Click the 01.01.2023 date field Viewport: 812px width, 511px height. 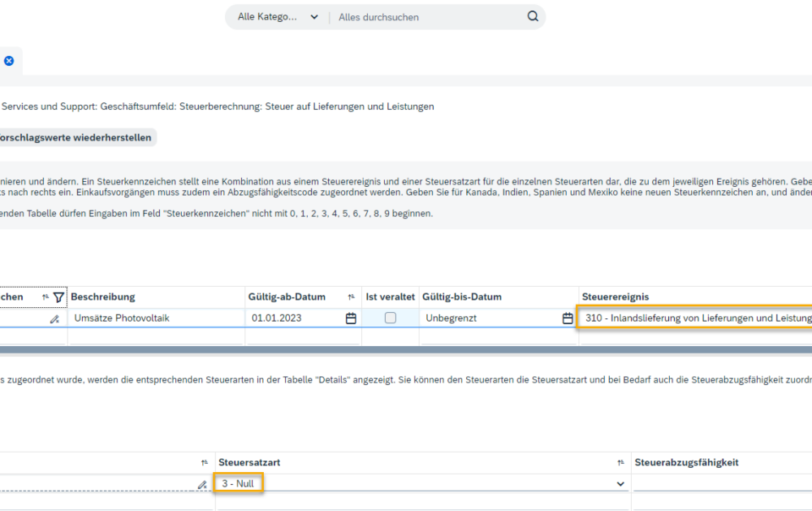pyautogui.click(x=295, y=318)
